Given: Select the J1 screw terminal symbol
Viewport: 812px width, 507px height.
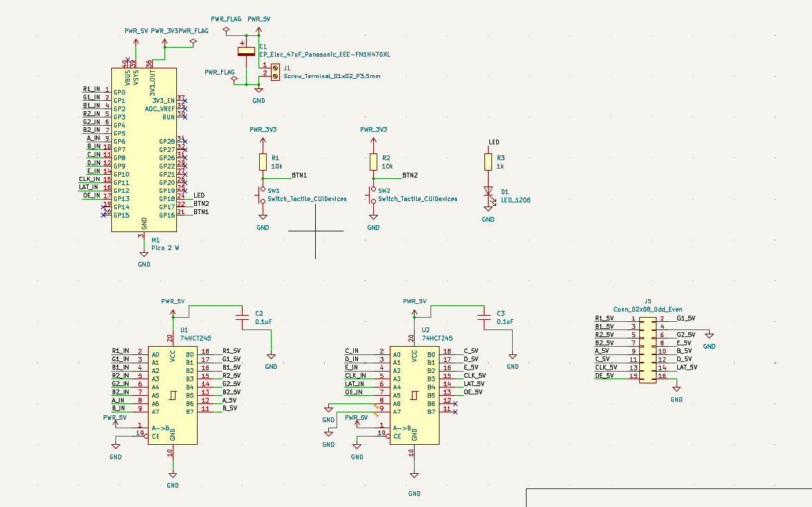Looking at the screenshot, I should tap(275, 72).
